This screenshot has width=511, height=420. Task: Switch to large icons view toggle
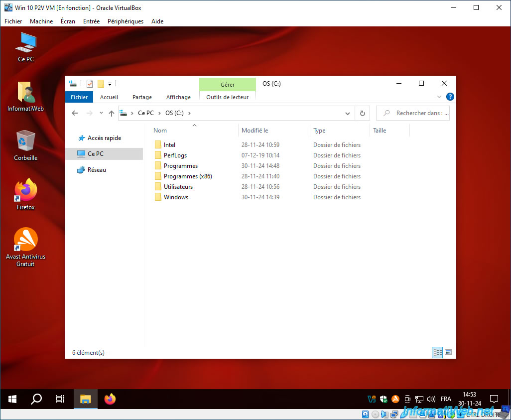click(x=448, y=352)
